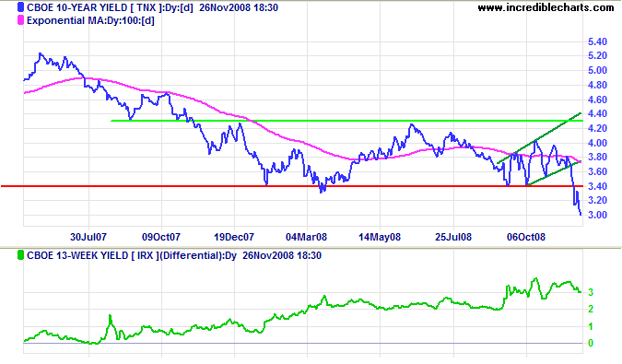Click the 5.20 yield axis value

point(597,56)
